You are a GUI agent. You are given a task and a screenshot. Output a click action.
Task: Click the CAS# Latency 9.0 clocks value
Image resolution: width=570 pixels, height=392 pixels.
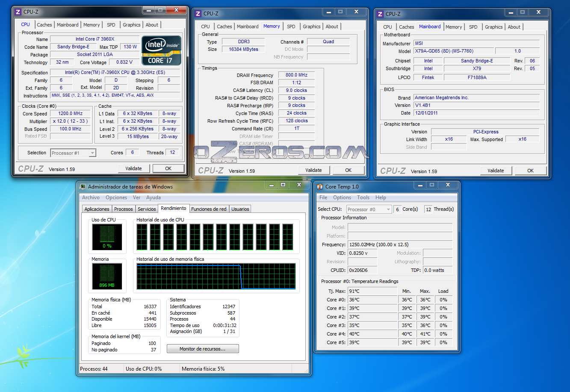click(x=296, y=91)
